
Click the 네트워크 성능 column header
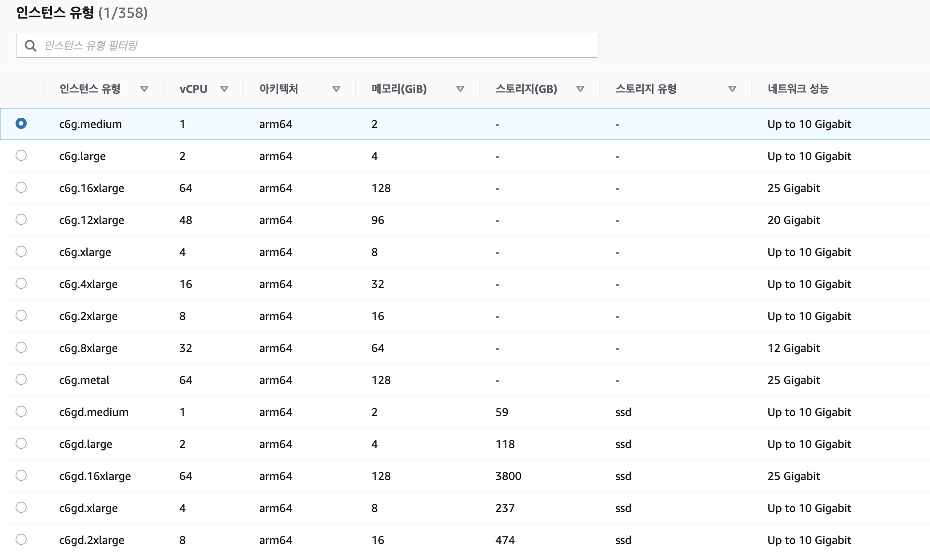pos(798,89)
